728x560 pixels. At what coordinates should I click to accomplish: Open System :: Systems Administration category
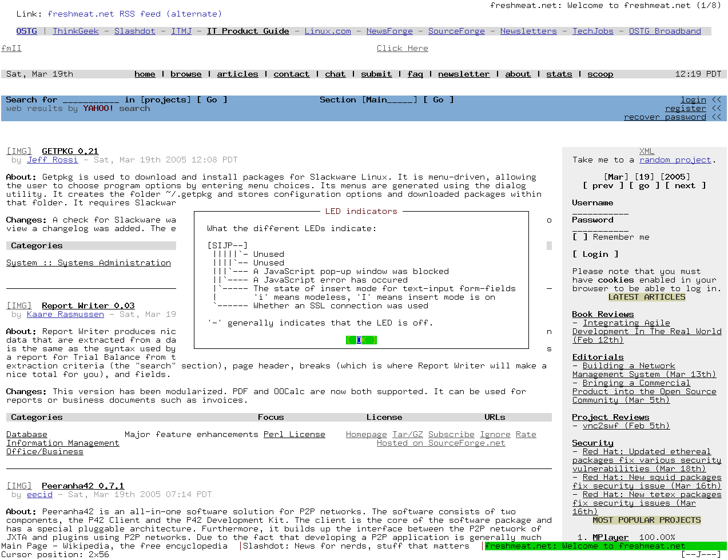(x=89, y=263)
